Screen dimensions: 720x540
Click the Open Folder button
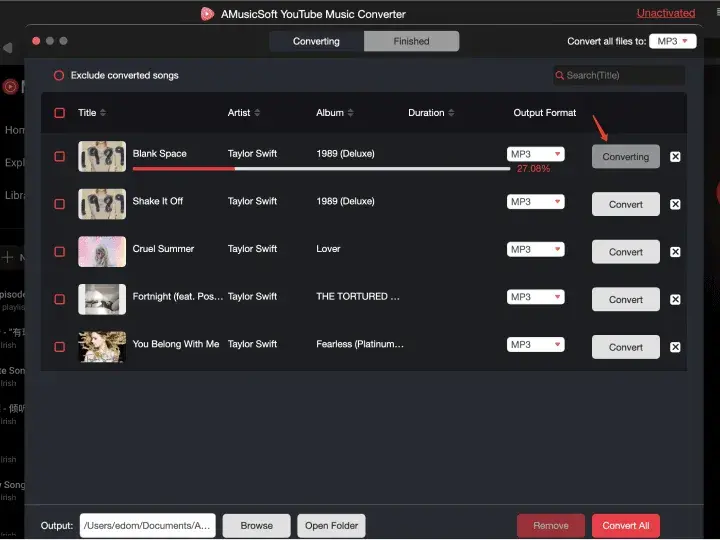tap(332, 526)
